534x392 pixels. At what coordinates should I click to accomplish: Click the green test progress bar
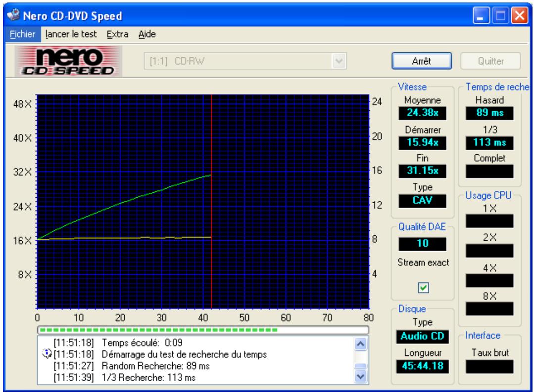point(203,330)
